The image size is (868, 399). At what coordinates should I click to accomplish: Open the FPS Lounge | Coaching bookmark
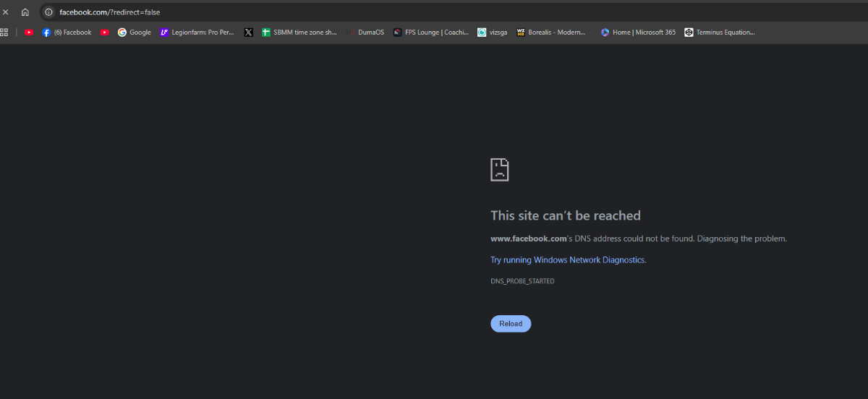click(431, 33)
